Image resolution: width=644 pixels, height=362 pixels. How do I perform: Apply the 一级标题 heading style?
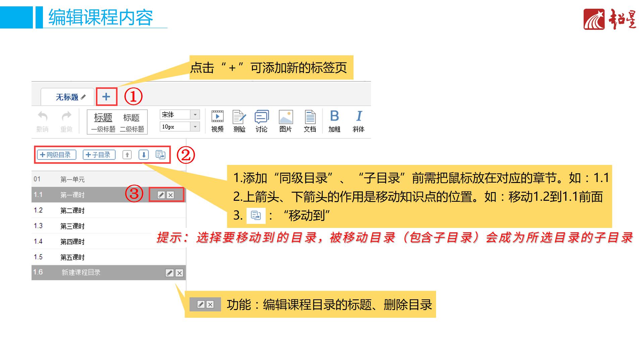click(x=103, y=122)
